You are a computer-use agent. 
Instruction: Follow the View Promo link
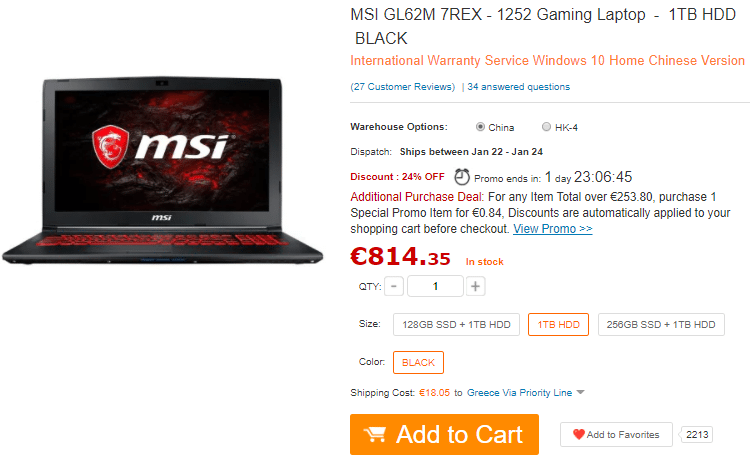point(552,229)
